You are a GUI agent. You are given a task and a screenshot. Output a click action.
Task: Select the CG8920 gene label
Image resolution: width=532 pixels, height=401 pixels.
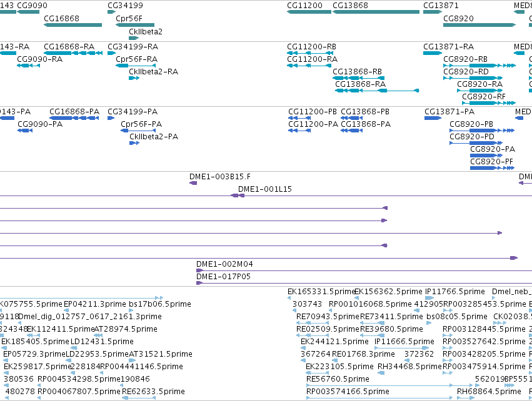coord(458,18)
